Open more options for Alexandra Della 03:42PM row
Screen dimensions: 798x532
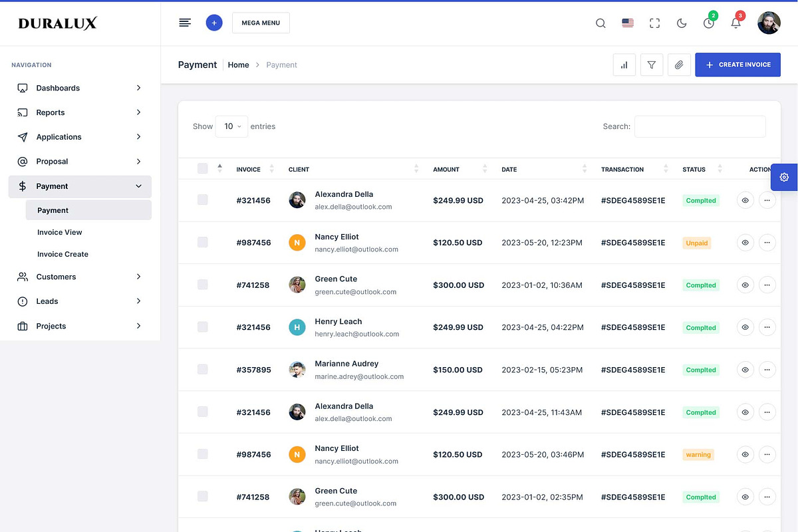767,200
